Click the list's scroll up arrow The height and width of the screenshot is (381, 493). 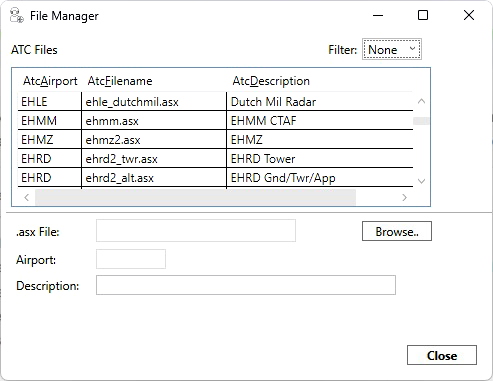click(421, 101)
